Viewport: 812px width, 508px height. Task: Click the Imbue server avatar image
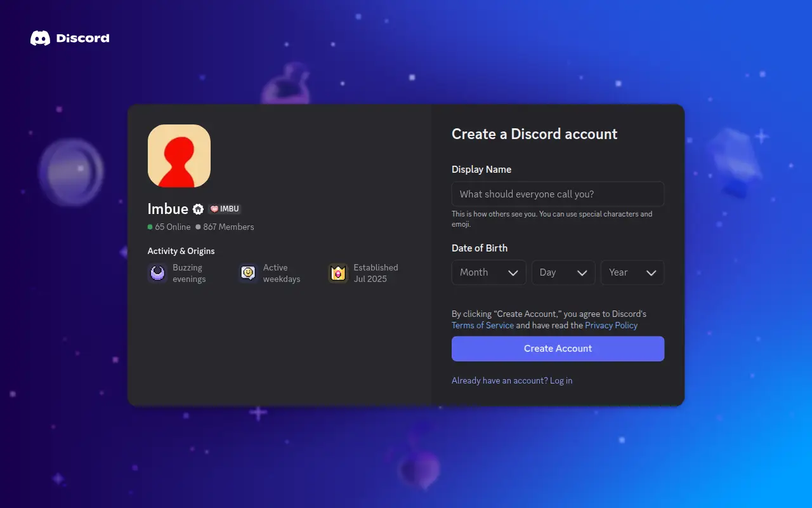click(179, 156)
